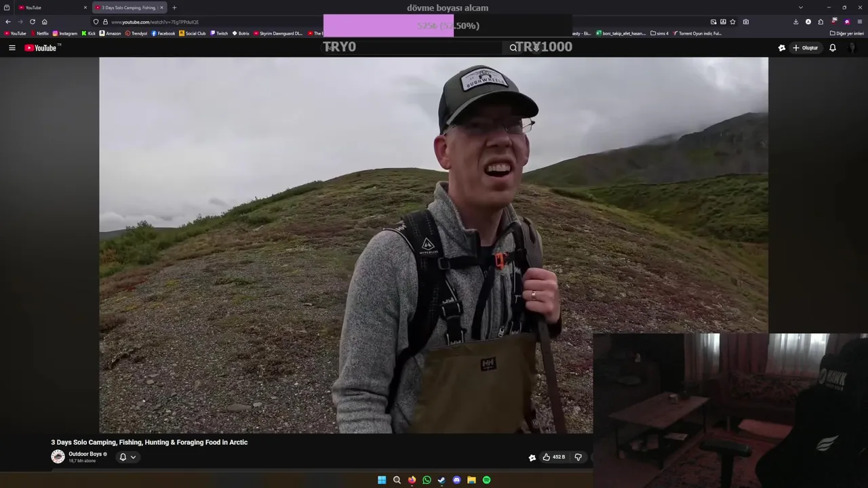The width and height of the screenshot is (868, 488).
Task: Open the YouTube bookmark in bookmarks bar
Action: click(x=16, y=33)
